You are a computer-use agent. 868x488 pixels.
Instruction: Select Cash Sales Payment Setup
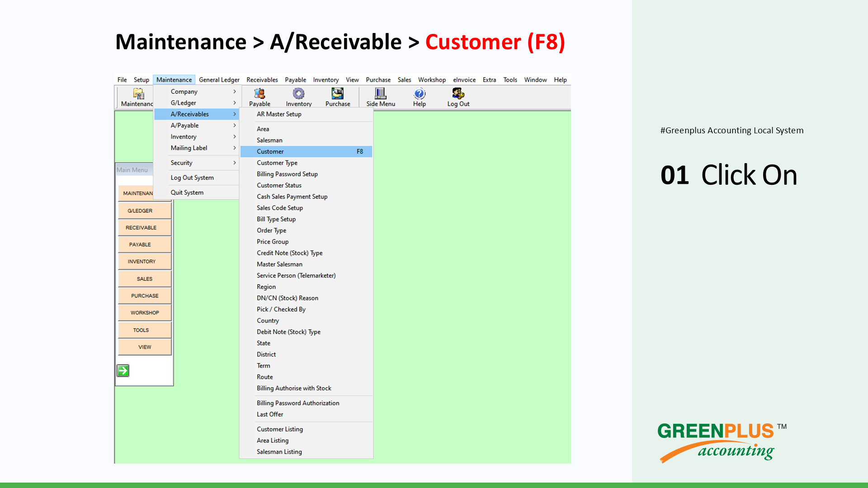tap(307, 197)
